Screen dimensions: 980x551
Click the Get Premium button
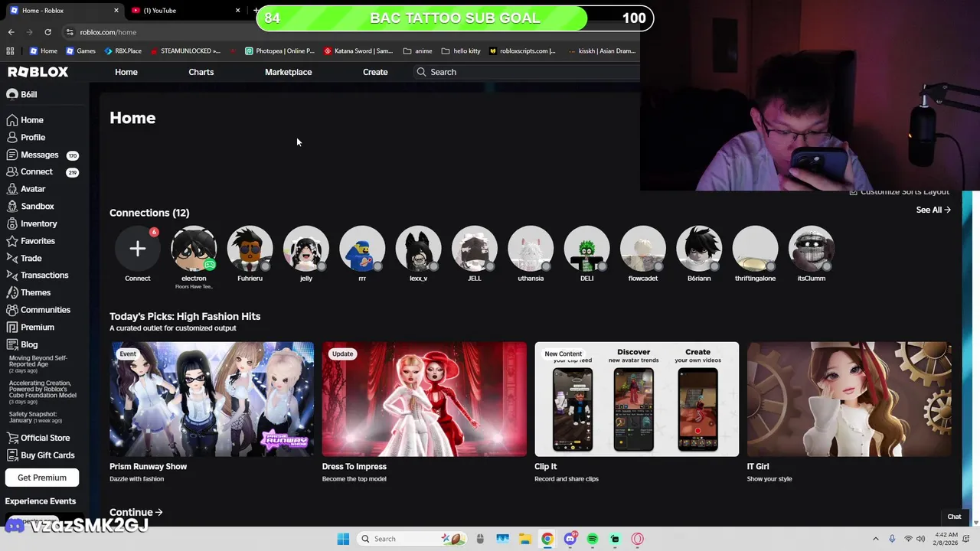pos(42,478)
